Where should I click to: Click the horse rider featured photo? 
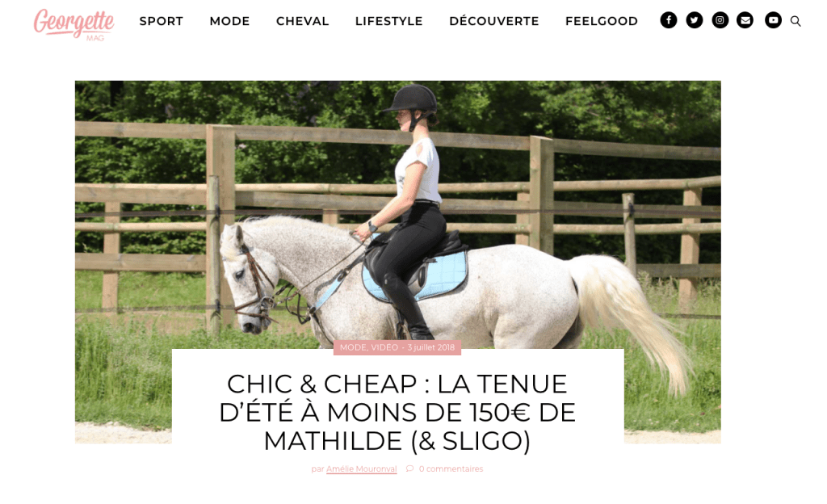pyautogui.click(x=397, y=211)
